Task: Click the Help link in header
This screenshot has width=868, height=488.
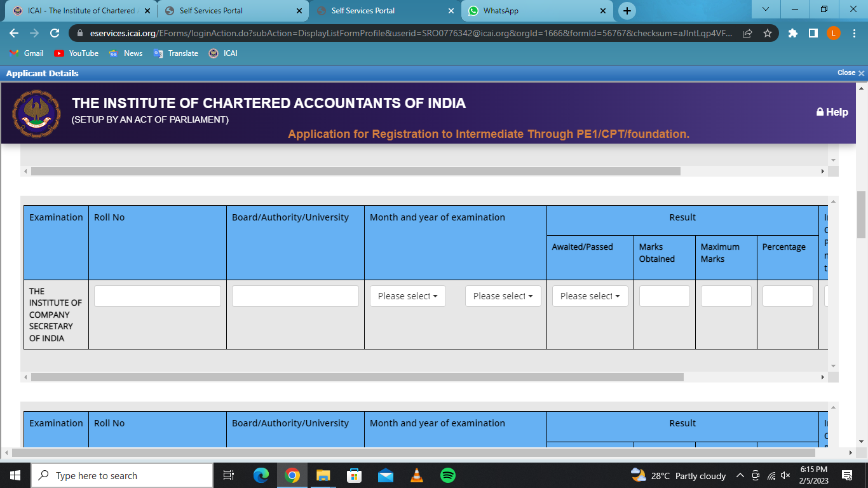Action: pyautogui.click(x=832, y=112)
